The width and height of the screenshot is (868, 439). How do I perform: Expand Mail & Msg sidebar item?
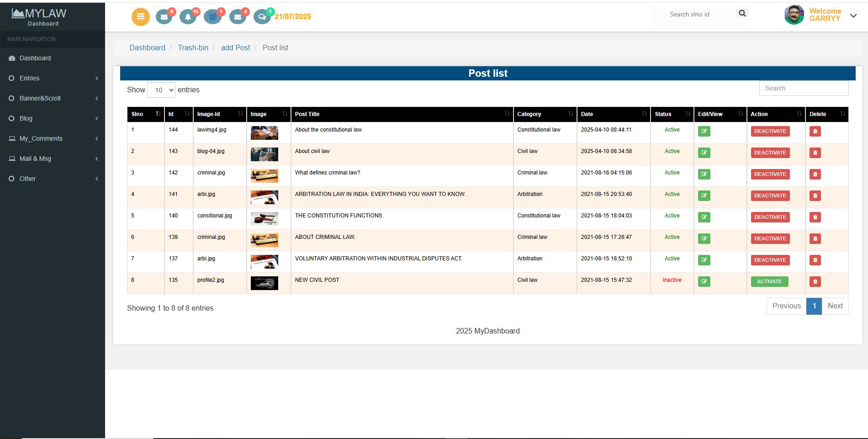point(53,159)
